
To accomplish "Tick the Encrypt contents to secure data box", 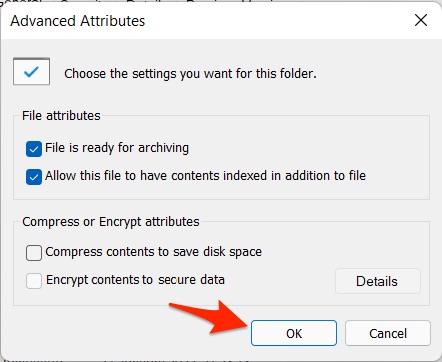I will pyautogui.click(x=34, y=281).
